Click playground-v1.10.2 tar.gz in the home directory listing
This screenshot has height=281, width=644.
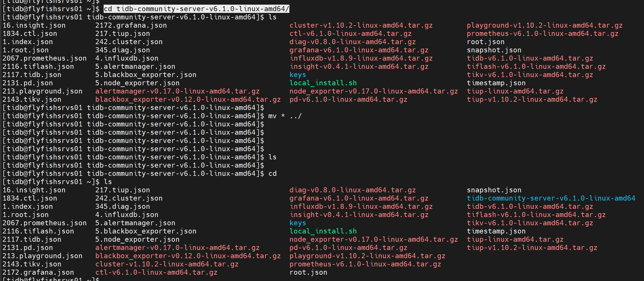pyautogui.click(x=367, y=256)
